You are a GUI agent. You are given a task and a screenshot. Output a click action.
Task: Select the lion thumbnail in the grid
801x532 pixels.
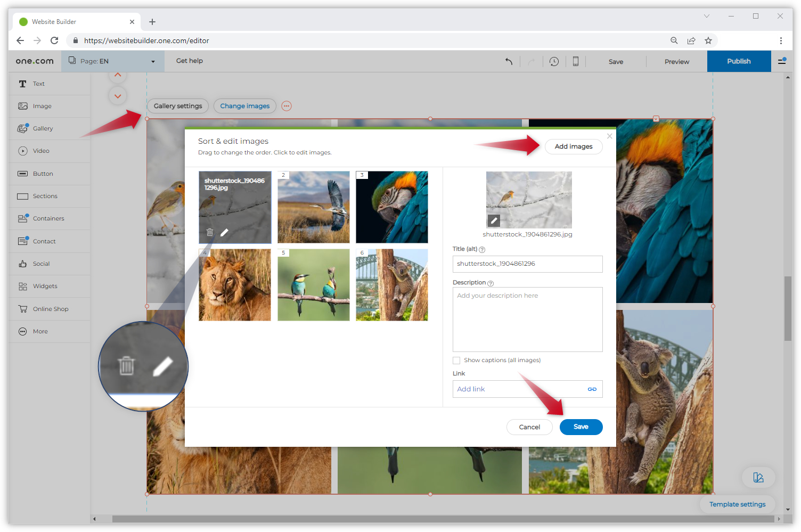(235, 285)
